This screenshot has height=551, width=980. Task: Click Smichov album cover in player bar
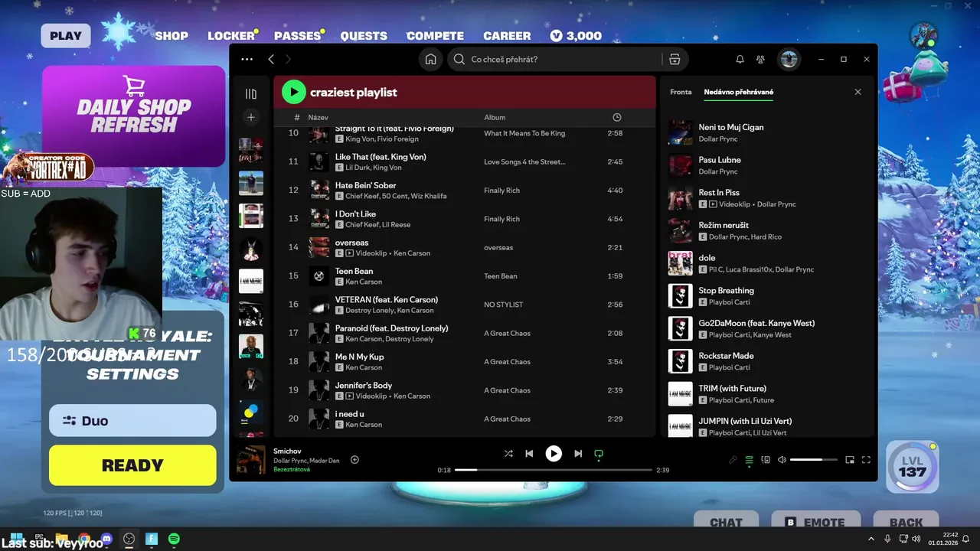250,460
